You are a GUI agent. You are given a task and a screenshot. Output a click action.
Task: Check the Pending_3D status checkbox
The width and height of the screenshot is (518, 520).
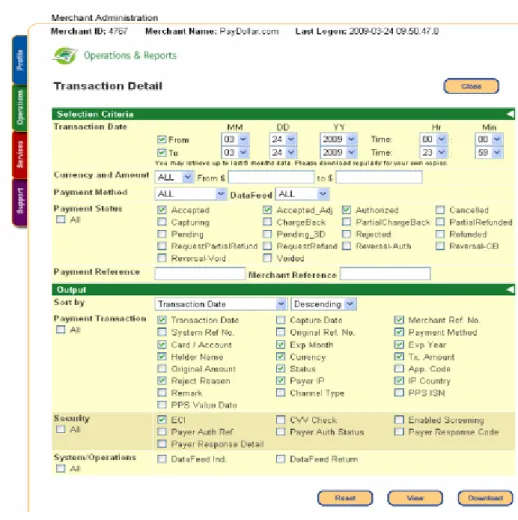[267, 234]
